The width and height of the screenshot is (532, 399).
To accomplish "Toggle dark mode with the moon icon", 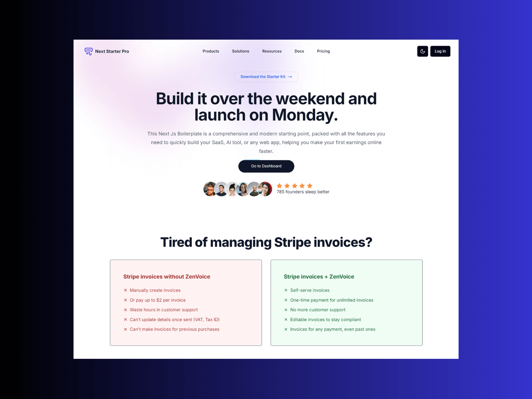I will pos(423,51).
